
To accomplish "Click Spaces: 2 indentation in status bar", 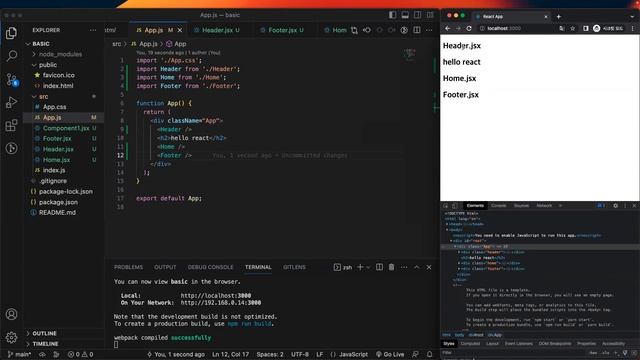I will point(270,354).
